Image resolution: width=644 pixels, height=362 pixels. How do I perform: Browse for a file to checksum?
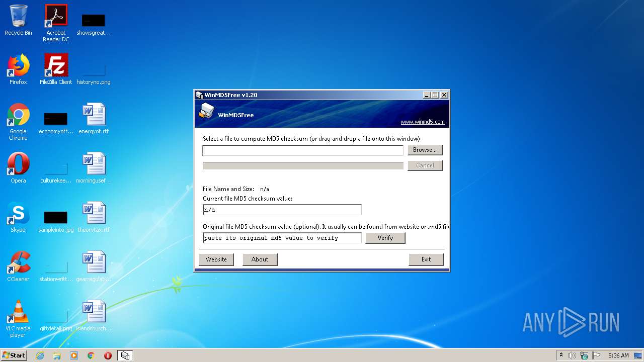click(x=425, y=150)
